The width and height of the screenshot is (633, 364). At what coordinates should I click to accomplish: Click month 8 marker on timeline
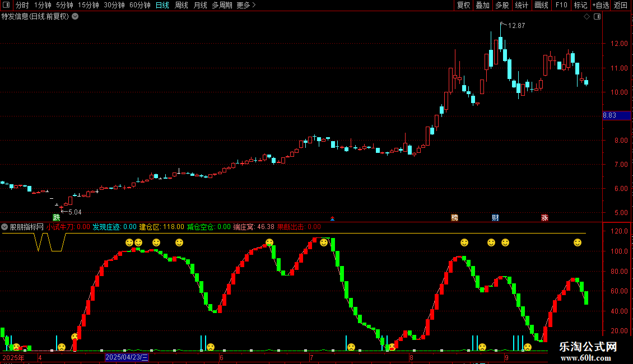click(x=411, y=357)
